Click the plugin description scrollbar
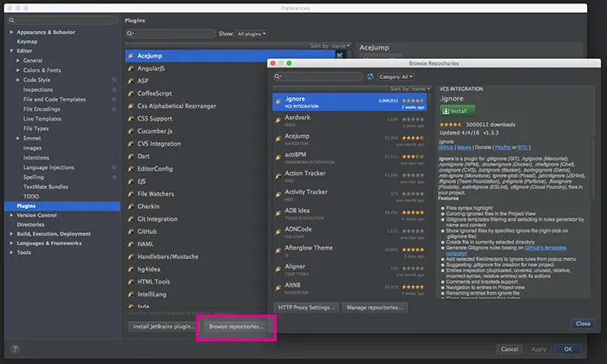Viewport: 607px width, 364px height. click(592, 168)
